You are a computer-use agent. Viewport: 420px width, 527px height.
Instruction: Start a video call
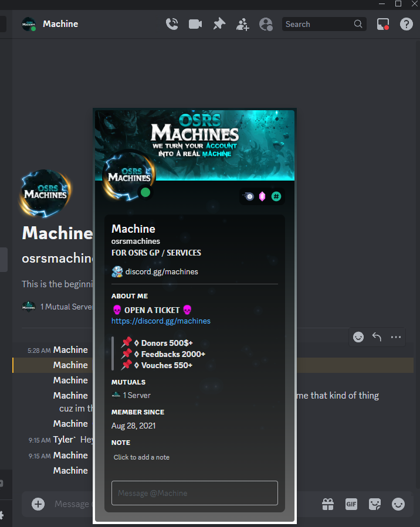tap(195, 24)
